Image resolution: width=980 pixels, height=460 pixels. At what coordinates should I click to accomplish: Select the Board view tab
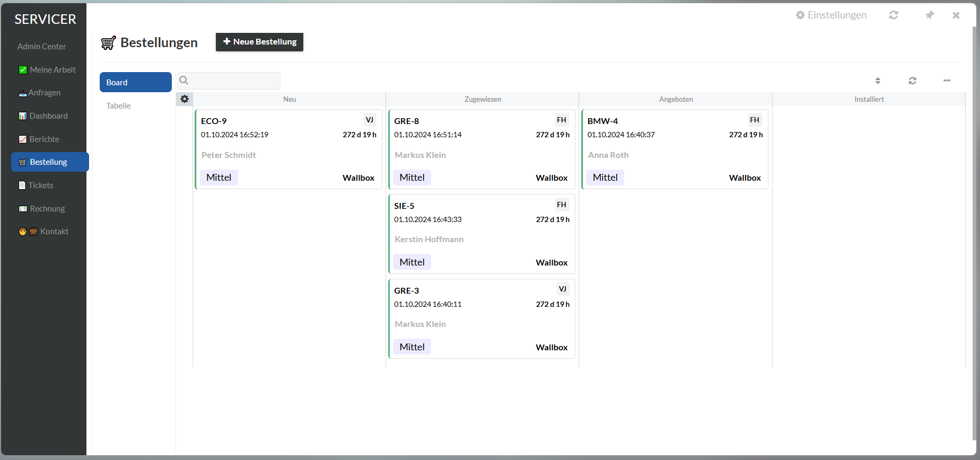(135, 82)
